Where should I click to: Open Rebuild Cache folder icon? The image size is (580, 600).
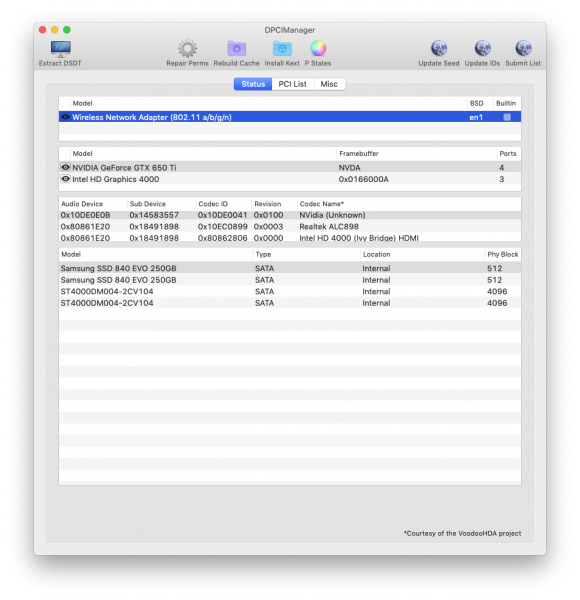[236, 49]
